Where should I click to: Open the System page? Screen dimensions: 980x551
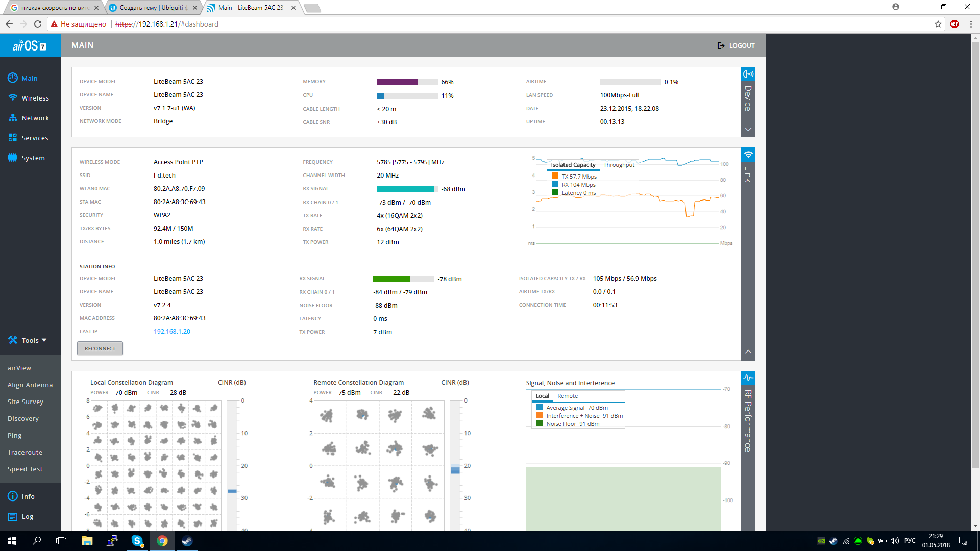[27, 158]
